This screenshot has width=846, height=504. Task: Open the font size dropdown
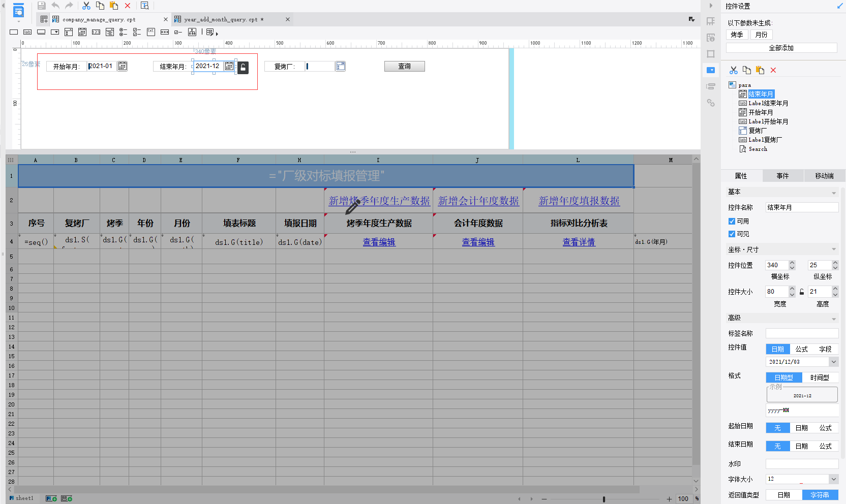[833, 479]
